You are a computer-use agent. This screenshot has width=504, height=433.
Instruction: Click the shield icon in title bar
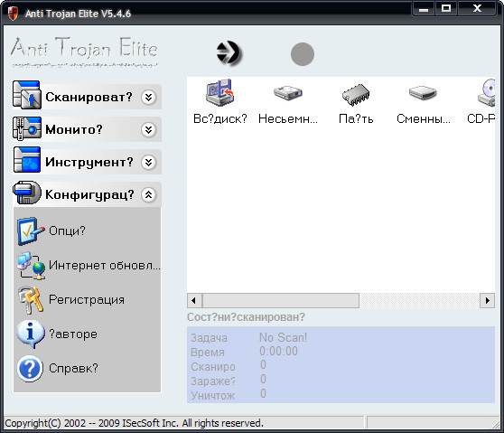(x=13, y=14)
